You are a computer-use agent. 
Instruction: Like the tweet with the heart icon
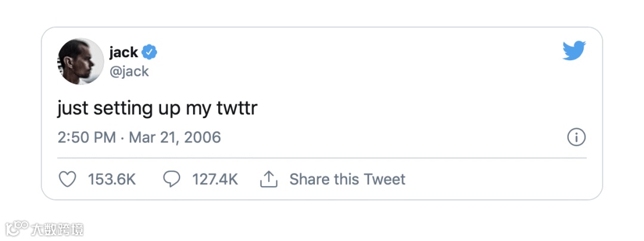point(68,179)
